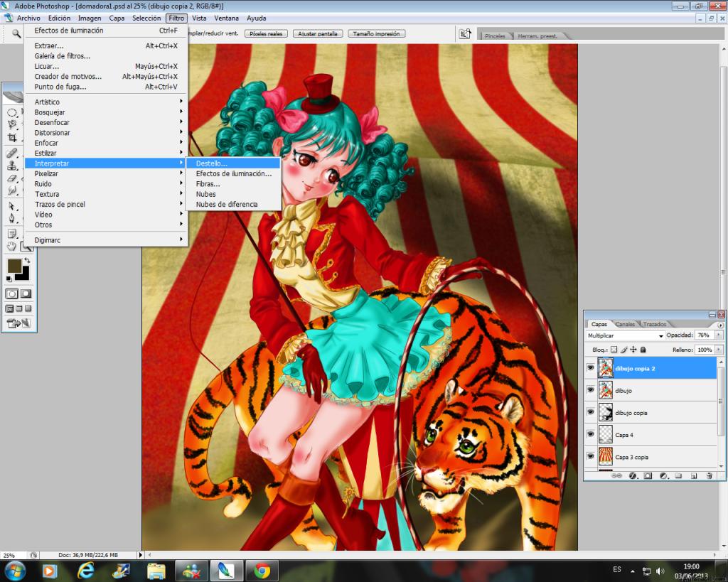Image resolution: width=728 pixels, height=582 pixels.
Task: Open Internet Explorer from the taskbar
Action: 85,571
